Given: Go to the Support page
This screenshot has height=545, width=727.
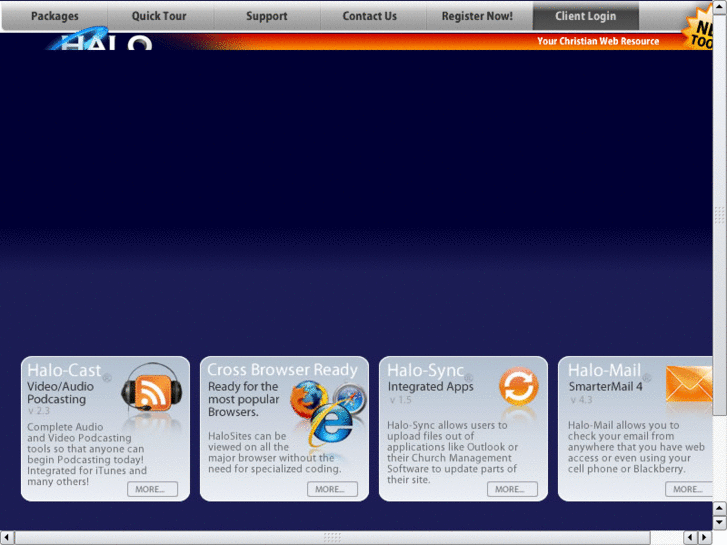Looking at the screenshot, I should 267,16.
